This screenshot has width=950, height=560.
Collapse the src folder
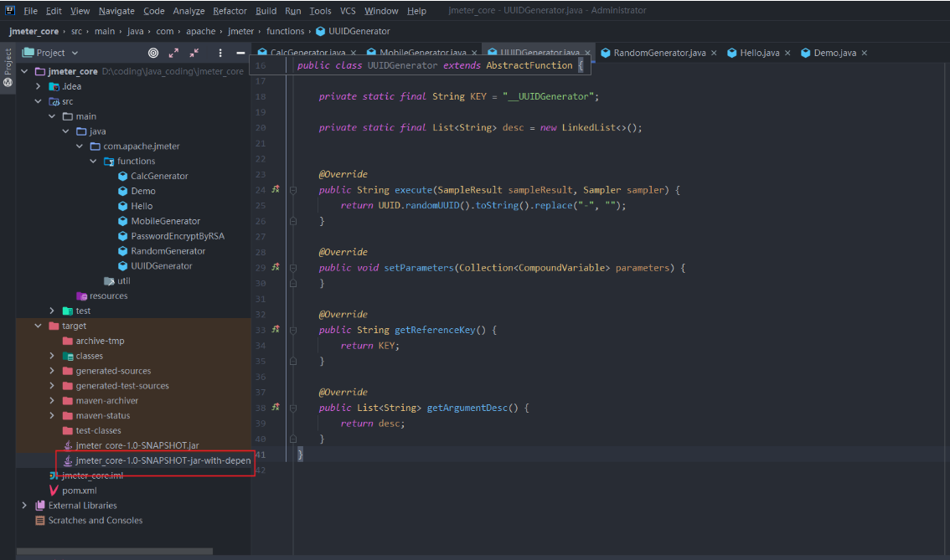pyautogui.click(x=39, y=101)
